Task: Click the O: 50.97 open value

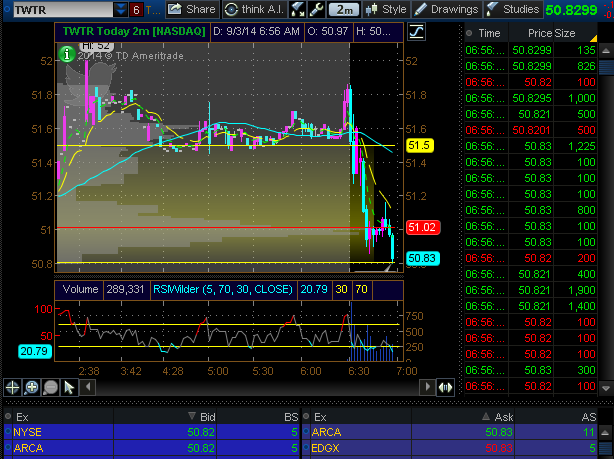Action: point(328,31)
